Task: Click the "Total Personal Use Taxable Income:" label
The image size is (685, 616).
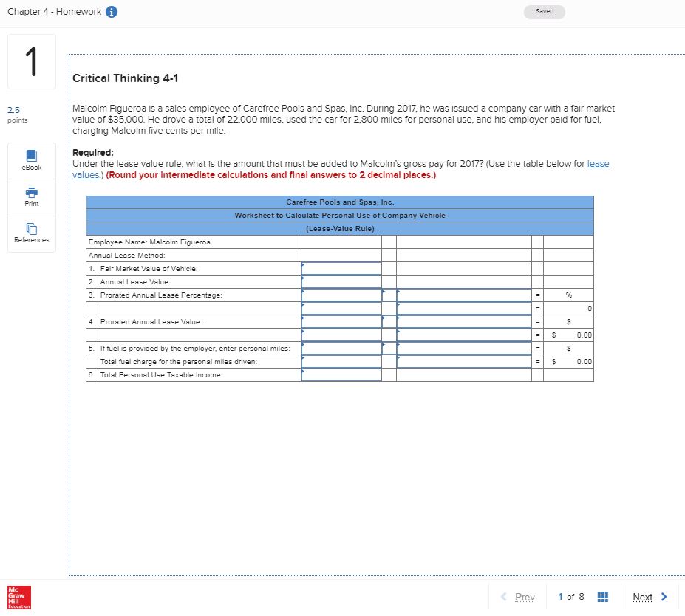Action: pos(162,375)
